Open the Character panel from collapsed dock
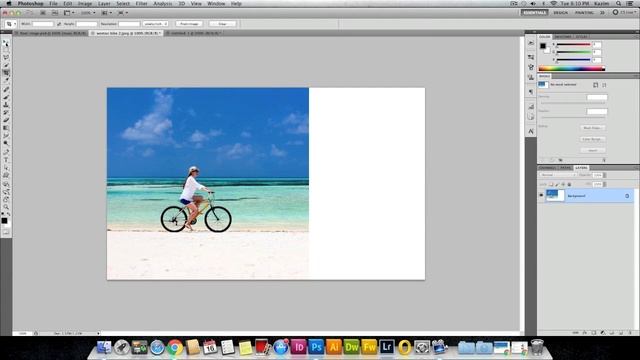Viewport: 640px width, 360px height. (531, 131)
